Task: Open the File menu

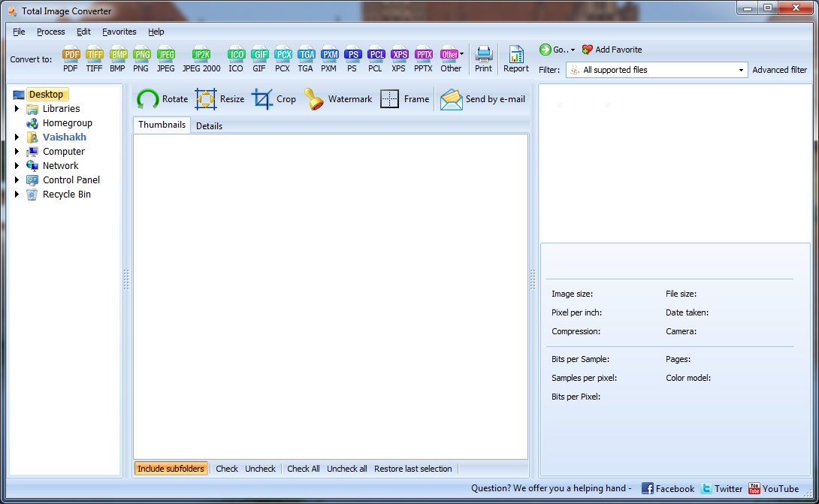Action: [x=19, y=32]
